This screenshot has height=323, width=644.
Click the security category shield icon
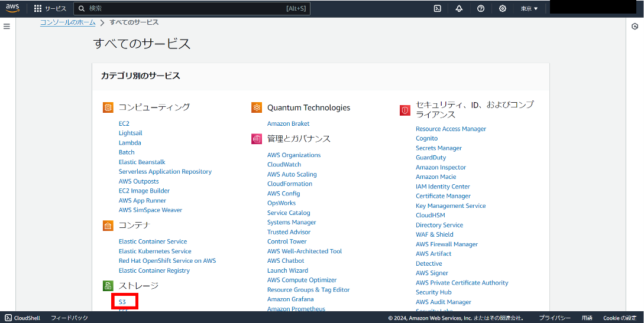coord(405,110)
